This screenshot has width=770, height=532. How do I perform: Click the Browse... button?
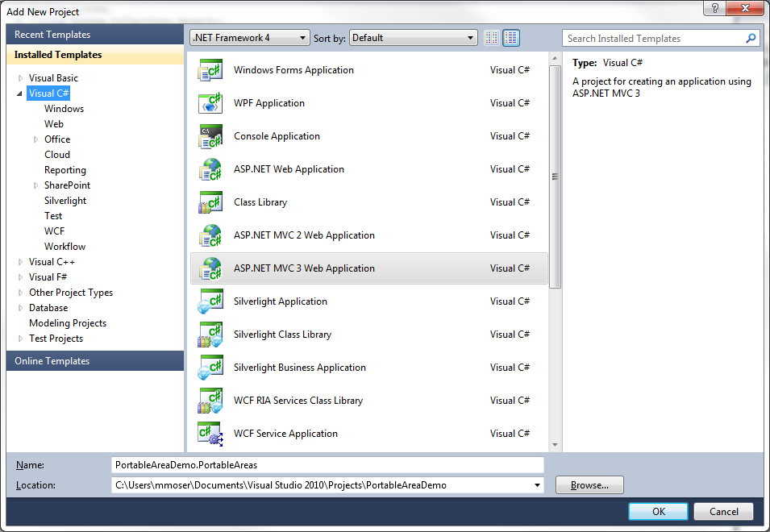pyautogui.click(x=589, y=485)
